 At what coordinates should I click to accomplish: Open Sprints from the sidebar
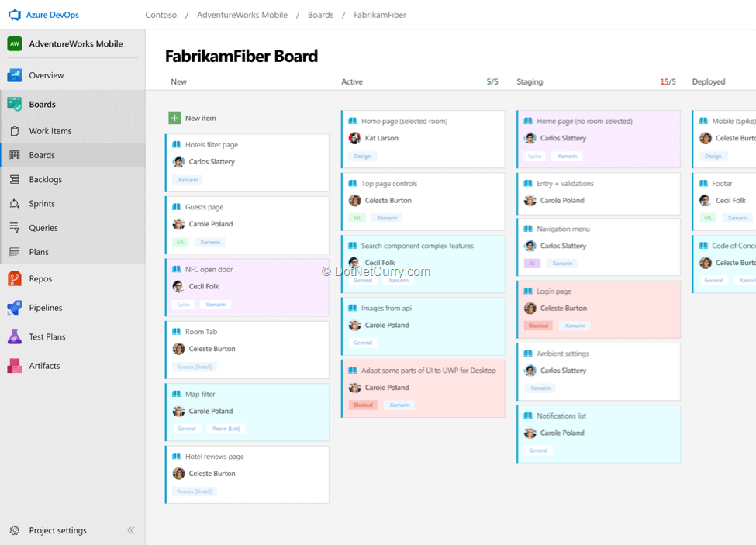pyautogui.click(x=45, y=203)
